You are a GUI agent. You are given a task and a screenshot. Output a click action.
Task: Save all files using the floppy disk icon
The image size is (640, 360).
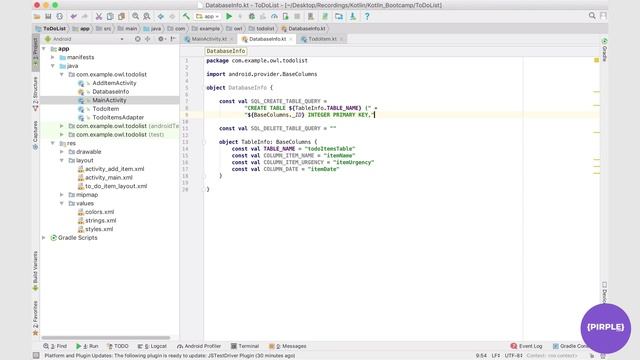[48, 16]
